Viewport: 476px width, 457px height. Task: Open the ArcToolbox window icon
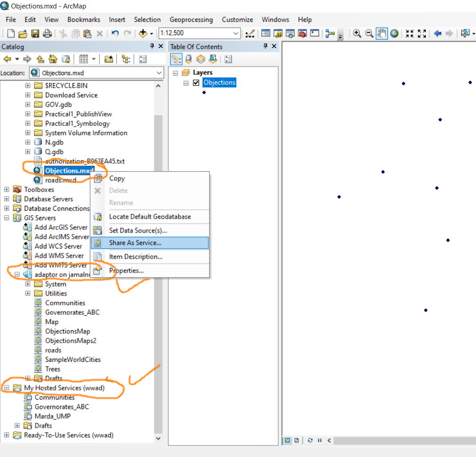(302, 33)
